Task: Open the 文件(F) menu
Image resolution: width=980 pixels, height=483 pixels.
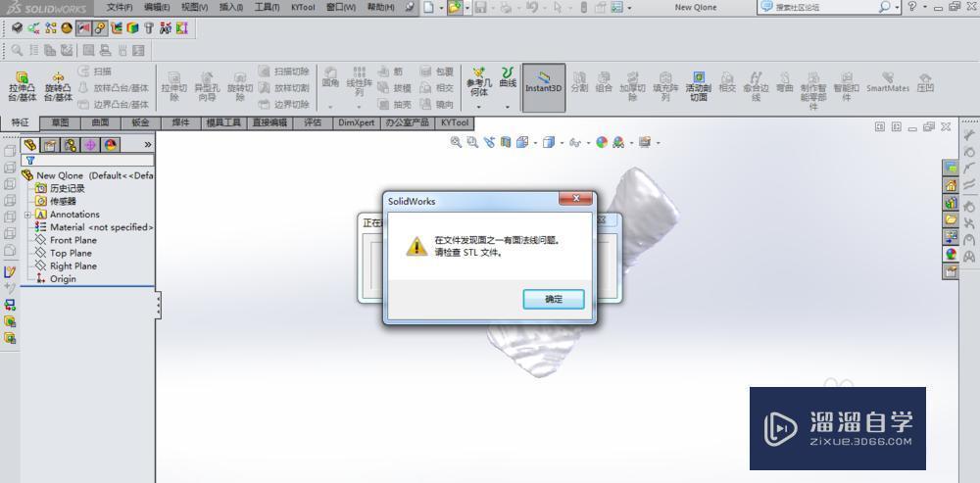Action: pyautogui.click(x=120, y=8)
